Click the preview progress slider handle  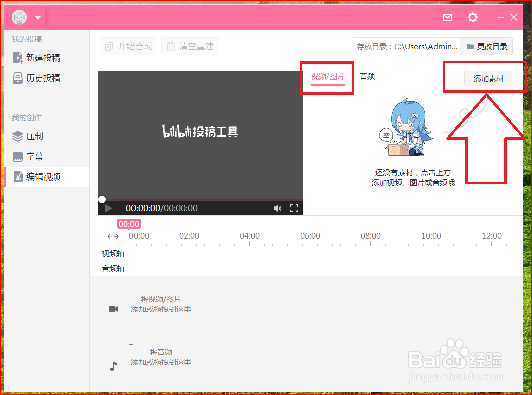coord(102,200)
